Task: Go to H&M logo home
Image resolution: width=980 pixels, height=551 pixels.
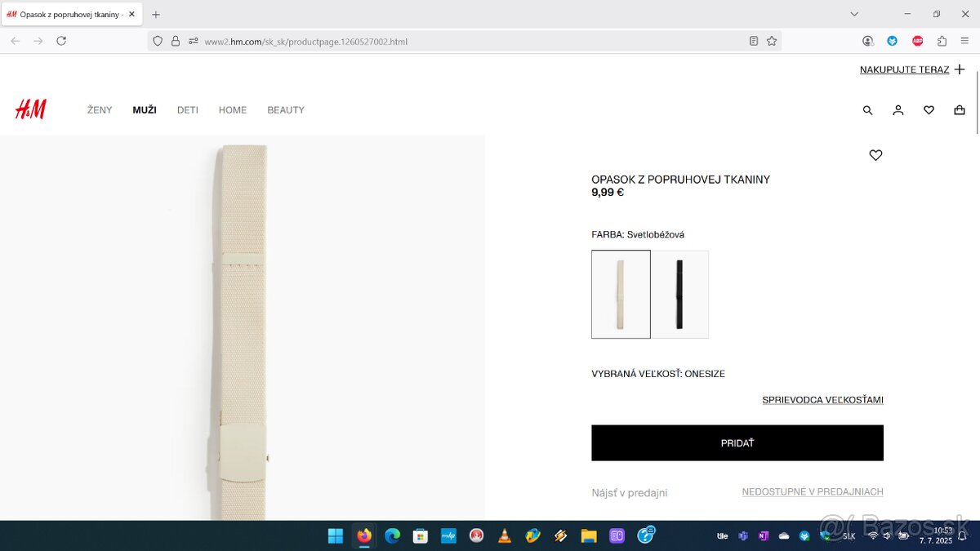Action: [x=31, y=109]
